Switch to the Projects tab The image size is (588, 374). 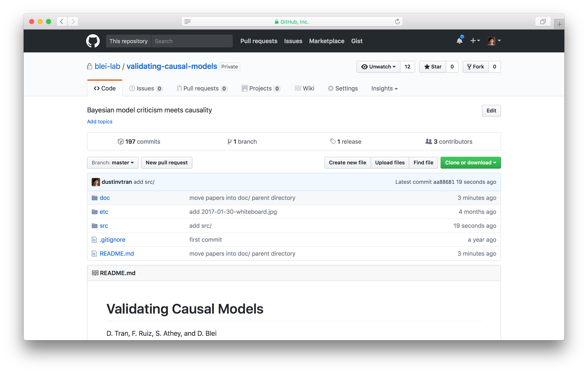[261, 89]
